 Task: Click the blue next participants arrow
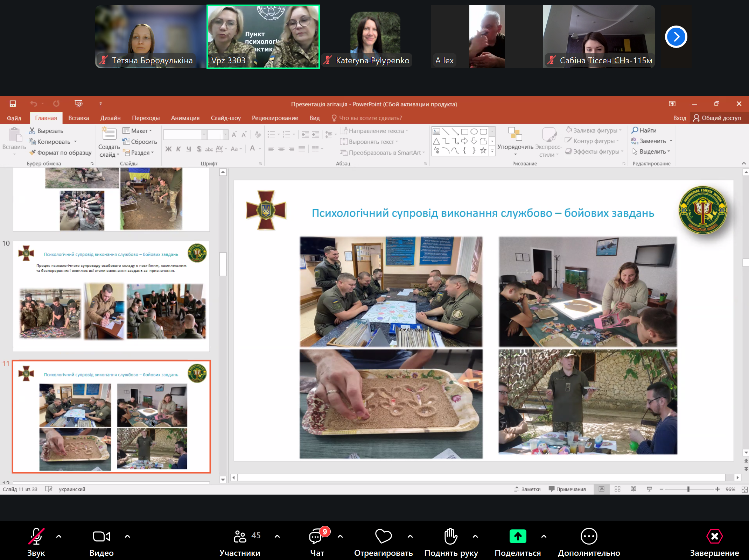coord(676,37)
